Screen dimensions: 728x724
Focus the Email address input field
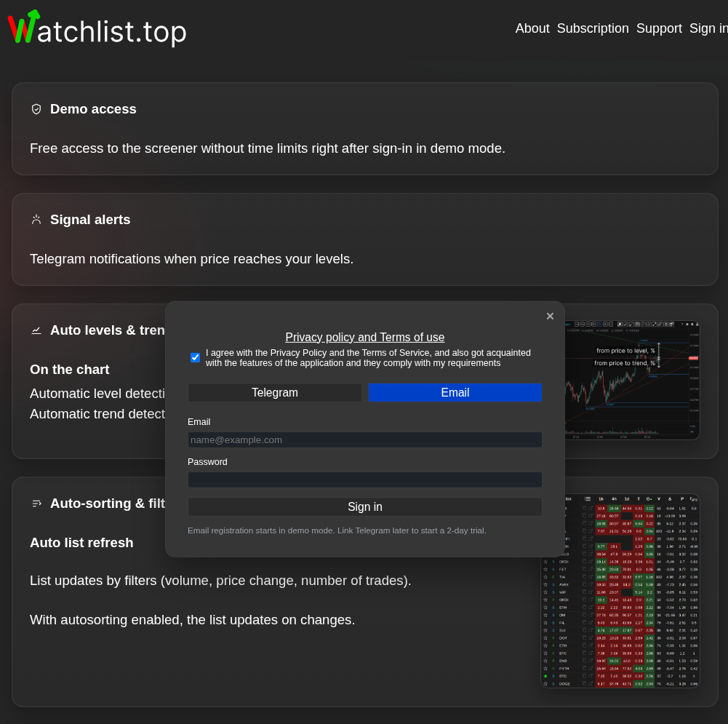(x=365, y=439)
